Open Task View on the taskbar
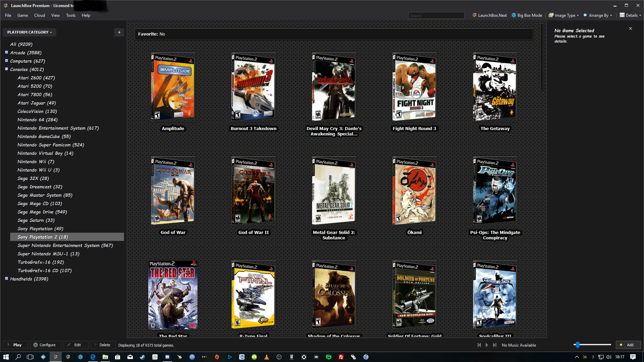This screenshot has width=644, height=362. (30, 357)
